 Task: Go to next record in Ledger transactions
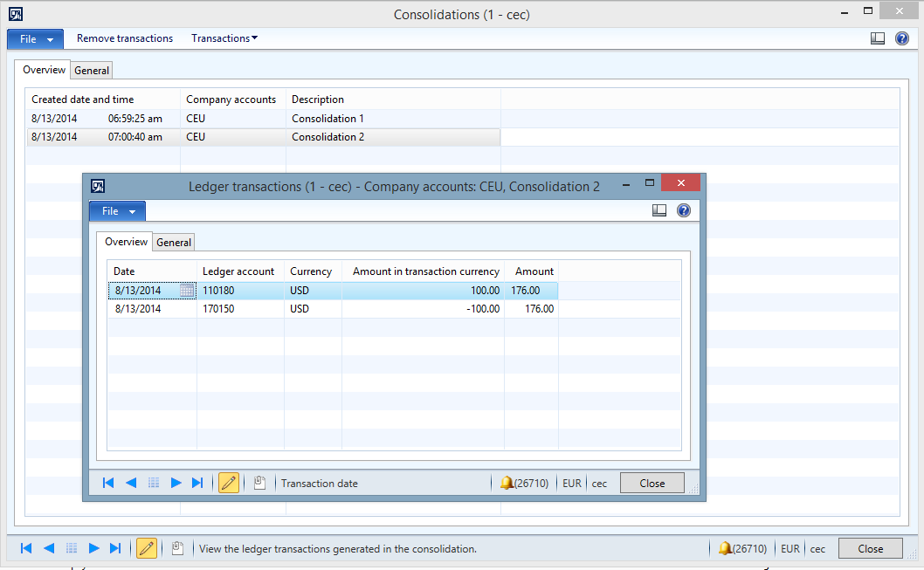pos(176,483)
